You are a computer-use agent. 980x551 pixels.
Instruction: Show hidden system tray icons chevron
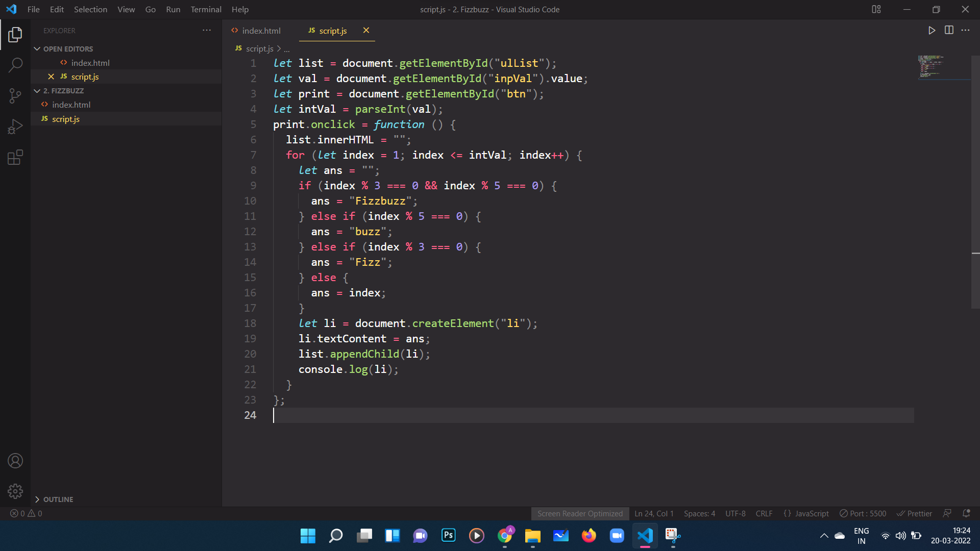(x=824, y=536)
